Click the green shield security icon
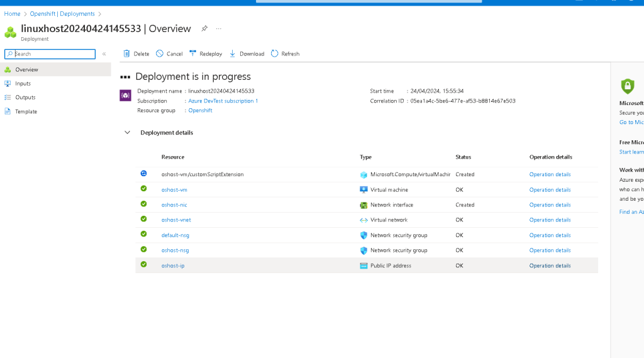The width and height of the screenshot is (644, 358). [627, 86]
